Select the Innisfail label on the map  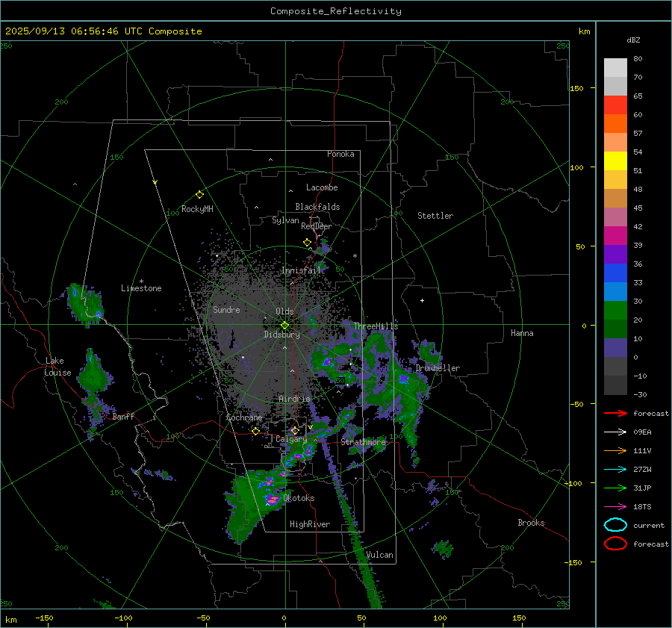point(302,270)
